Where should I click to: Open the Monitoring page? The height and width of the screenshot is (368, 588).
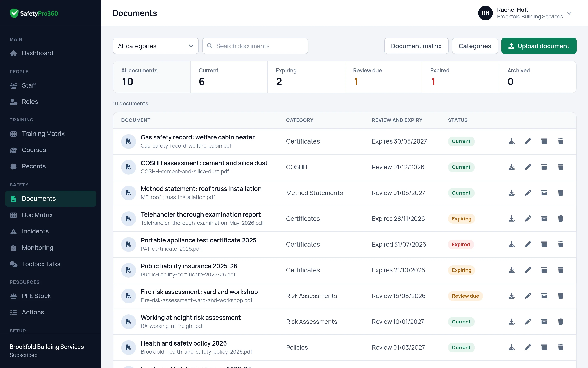pyautogui.click(x=51, y=248)
